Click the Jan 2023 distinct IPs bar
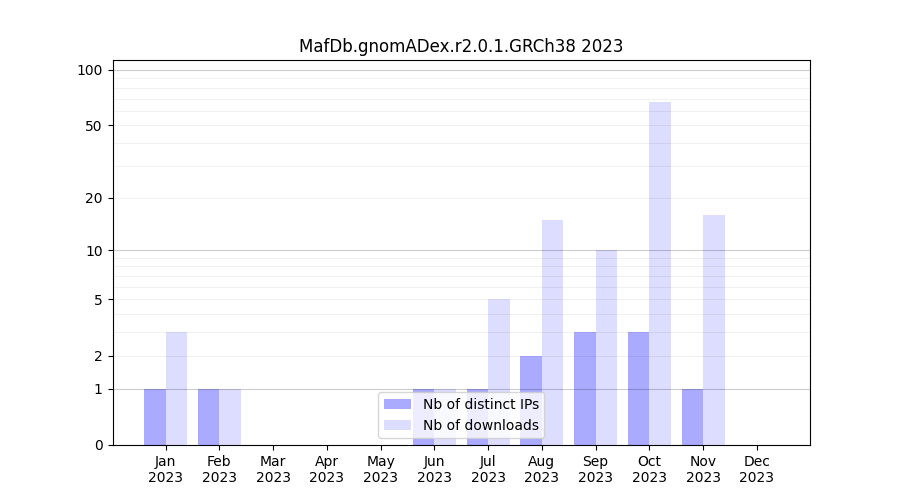 pyautogui.click(x=155, y=417)
